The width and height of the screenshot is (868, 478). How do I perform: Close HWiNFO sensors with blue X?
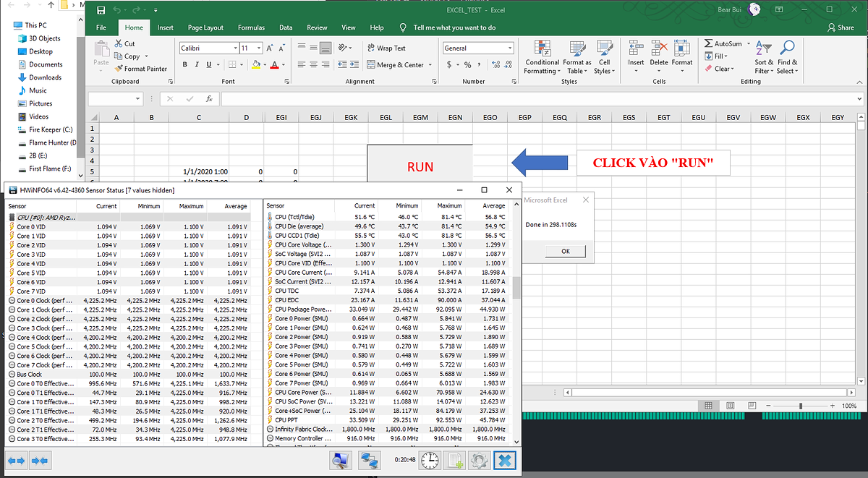click(x=505, y=460)
